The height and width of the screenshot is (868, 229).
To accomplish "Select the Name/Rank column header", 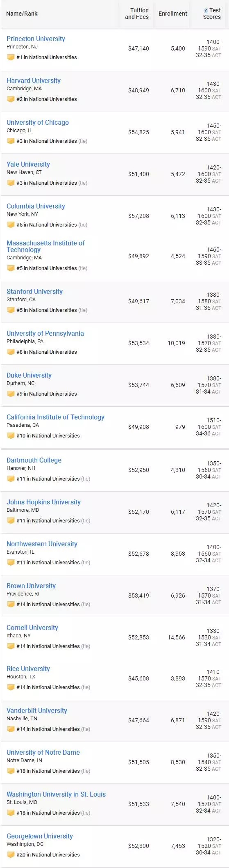I will tap(22, 14).
